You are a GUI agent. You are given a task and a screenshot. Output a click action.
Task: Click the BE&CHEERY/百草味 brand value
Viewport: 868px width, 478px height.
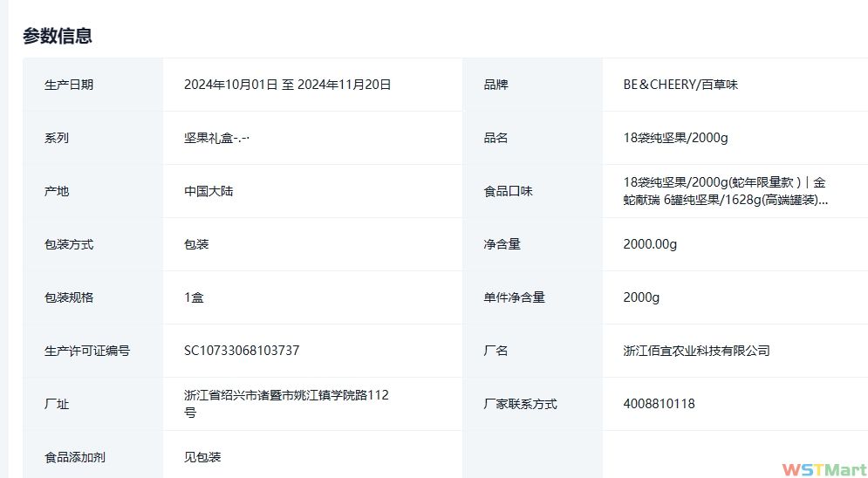tap(680, 85)
